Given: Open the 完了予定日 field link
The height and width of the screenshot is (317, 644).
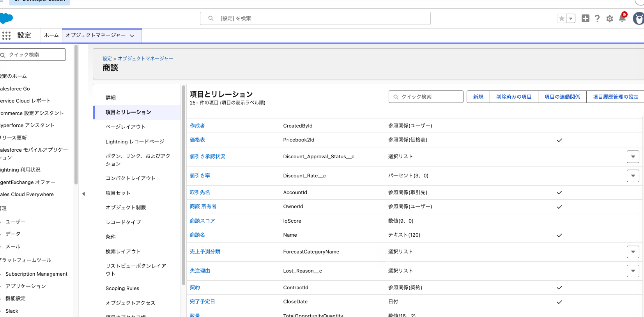Looking at the screenshot, I should tap(202, 301).
